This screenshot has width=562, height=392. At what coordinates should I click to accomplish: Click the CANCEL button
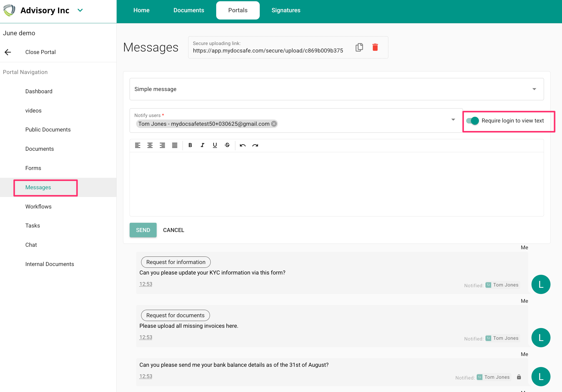pos(174,230)
